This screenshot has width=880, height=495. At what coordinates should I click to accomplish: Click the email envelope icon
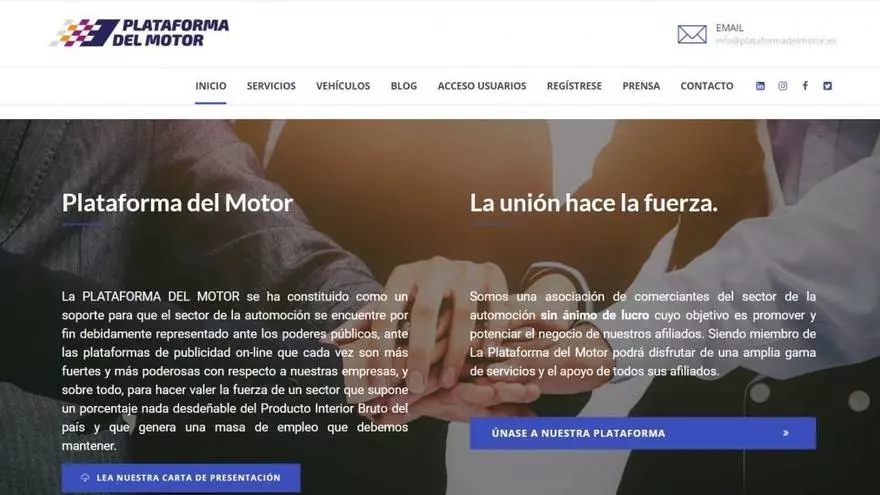691,34
